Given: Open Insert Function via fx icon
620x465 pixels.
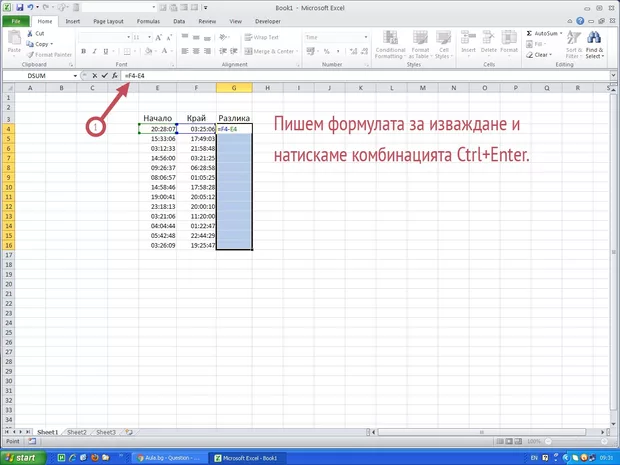Looking at the screenshot, I should [x=114, y=76].
